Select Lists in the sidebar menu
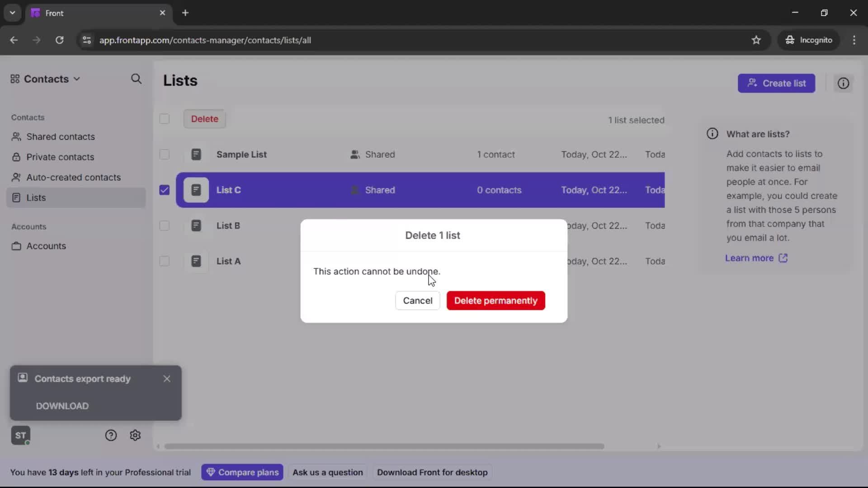Image resolution: width=868 pixels, height=488 pixels. [x=36, y=197]
